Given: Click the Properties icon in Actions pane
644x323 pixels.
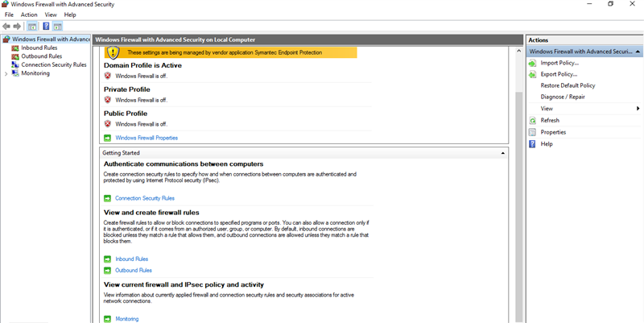Looking at the screenshot, I should click(532, 132).
